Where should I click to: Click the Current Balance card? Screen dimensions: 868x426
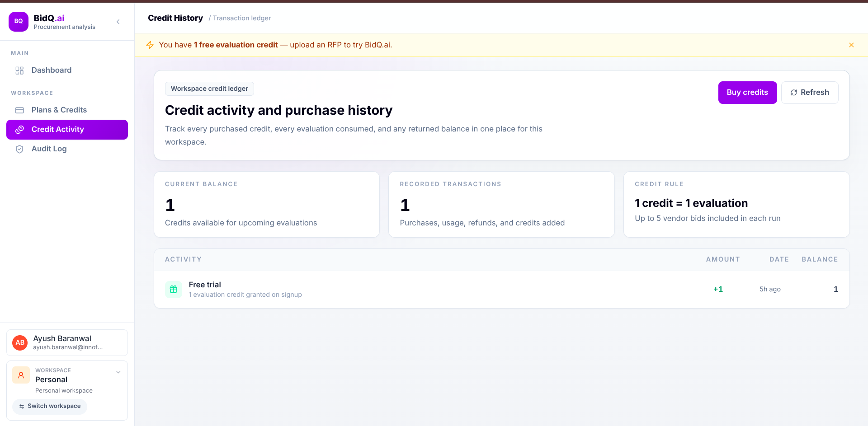pos(267,204)
